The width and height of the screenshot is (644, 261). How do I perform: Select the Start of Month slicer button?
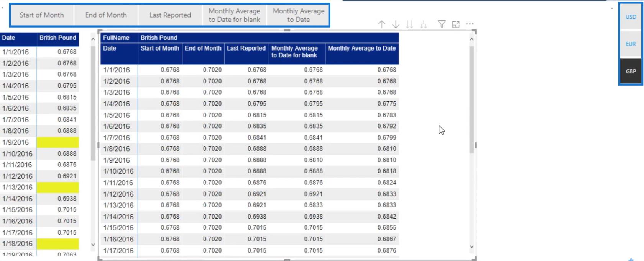pyautogui.click(x=42, y=15)
